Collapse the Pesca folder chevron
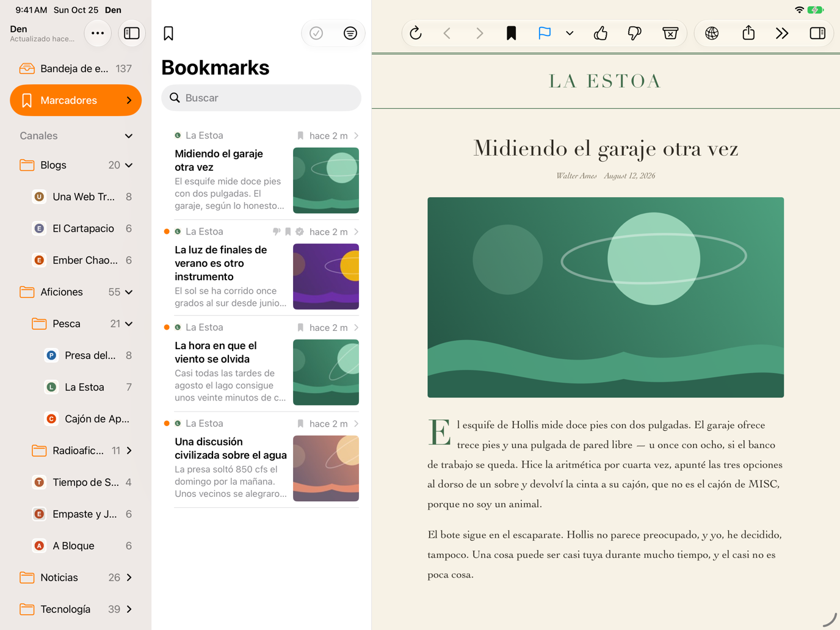The height and width of the screenshot is (630, 840). [129, 324]
